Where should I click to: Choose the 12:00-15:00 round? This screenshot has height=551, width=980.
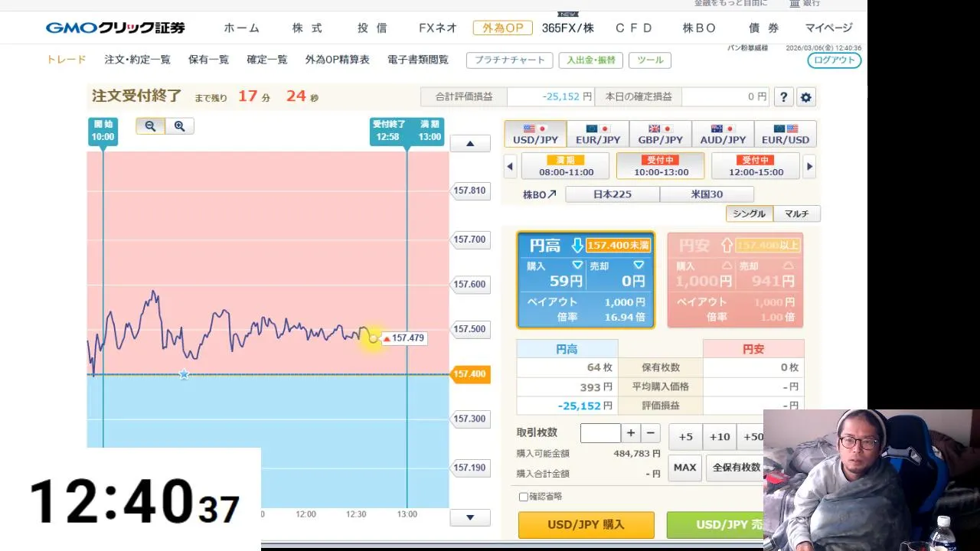(756, 166)
